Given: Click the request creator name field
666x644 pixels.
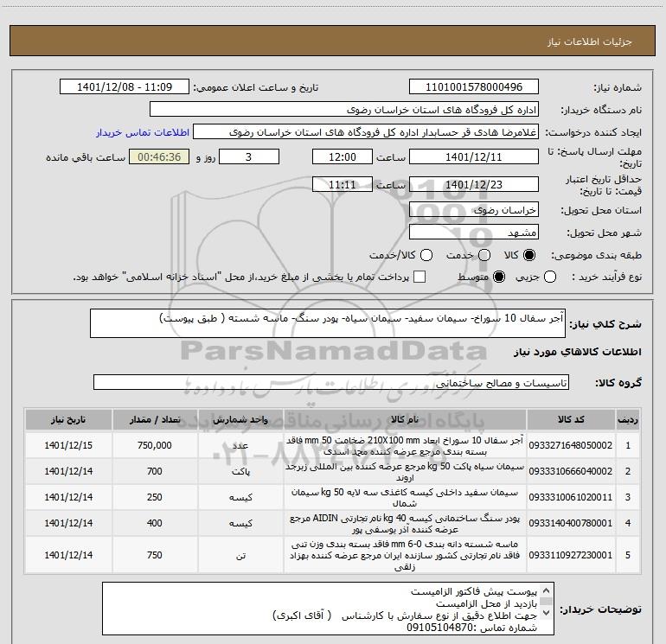Looking at the screenshot, I should [366, 132].
